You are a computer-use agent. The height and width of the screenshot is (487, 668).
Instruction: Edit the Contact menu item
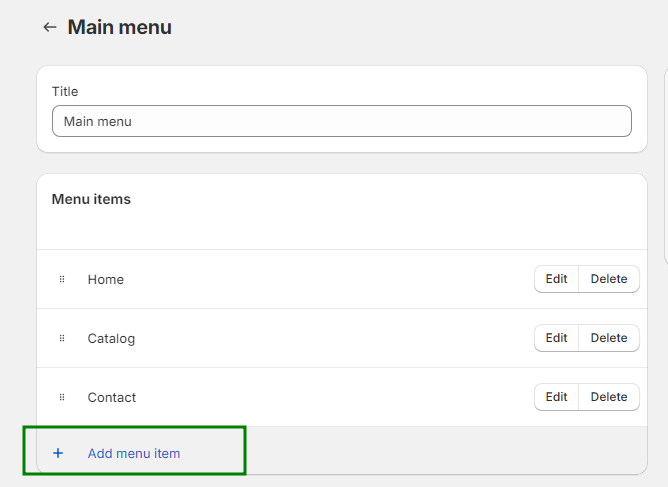pyautogui.click(x=556, y=397)
